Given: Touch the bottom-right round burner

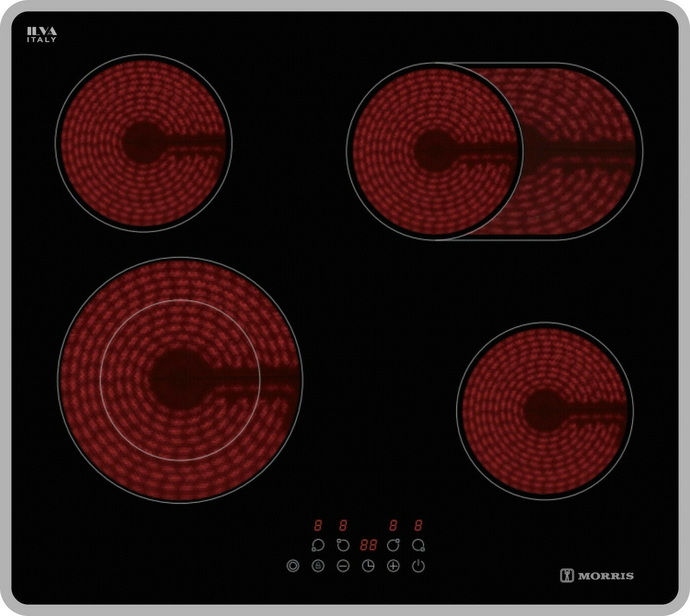Looking at the screenshot, I should (x=544, y=411).
